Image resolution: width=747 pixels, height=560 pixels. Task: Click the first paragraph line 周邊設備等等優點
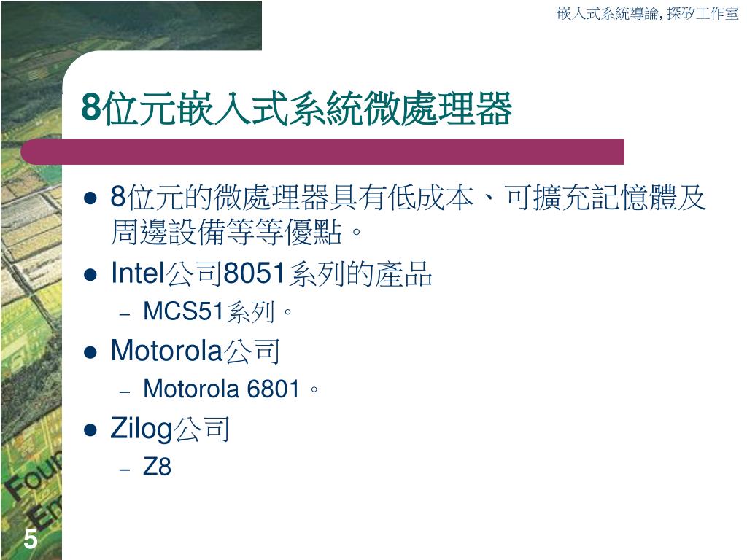pyautogui.click(x=236, y=233)
